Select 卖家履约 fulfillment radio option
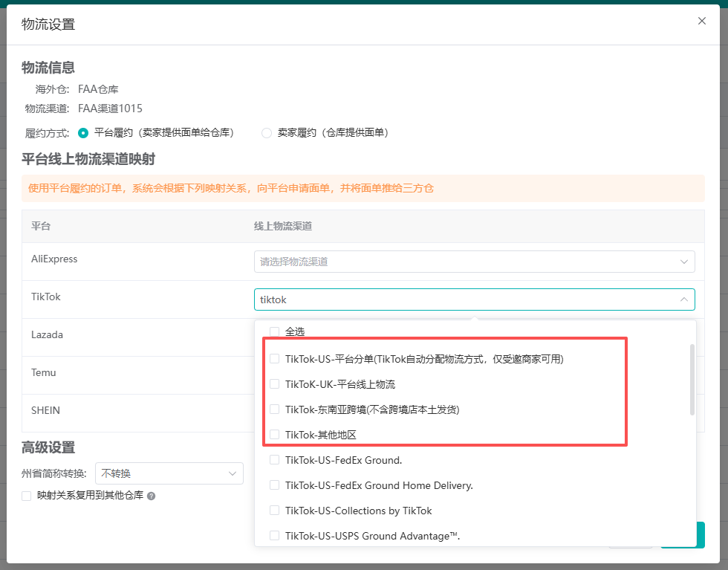 point(267,133)
